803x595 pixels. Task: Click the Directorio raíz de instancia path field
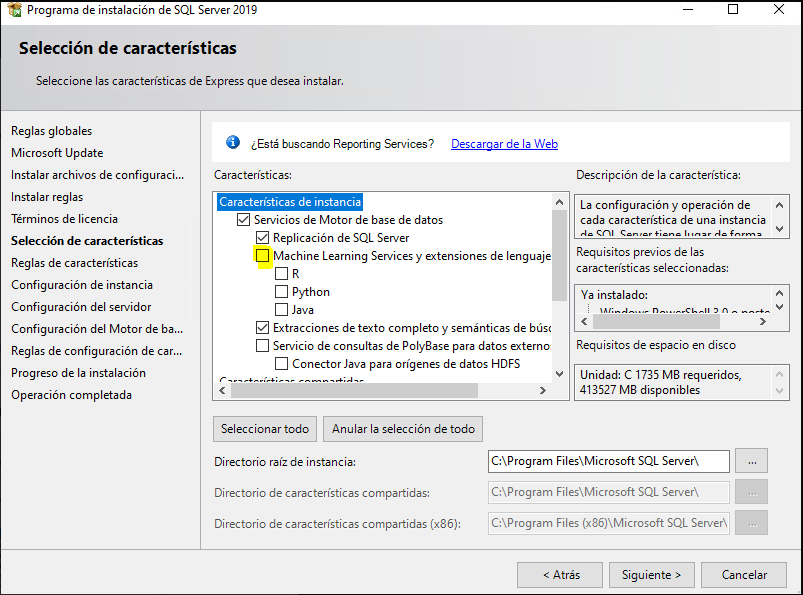pyautogui.click(x=609, y=461)
